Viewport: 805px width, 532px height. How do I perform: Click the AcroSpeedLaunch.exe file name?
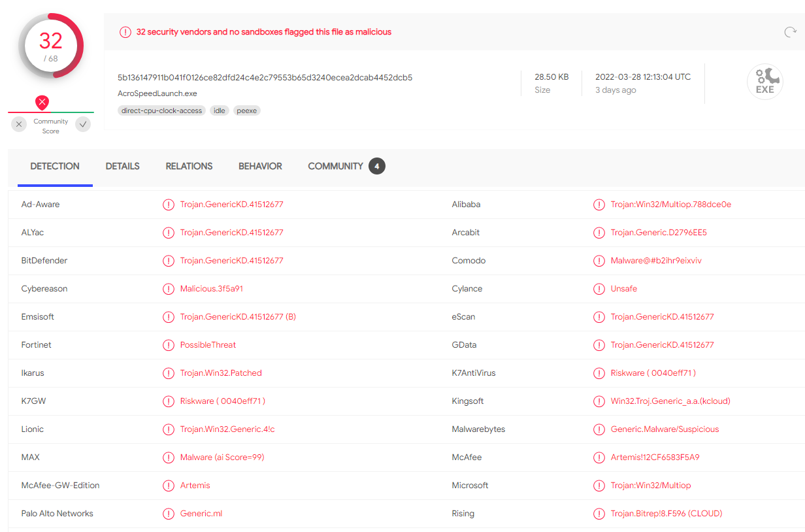point(157,93)
